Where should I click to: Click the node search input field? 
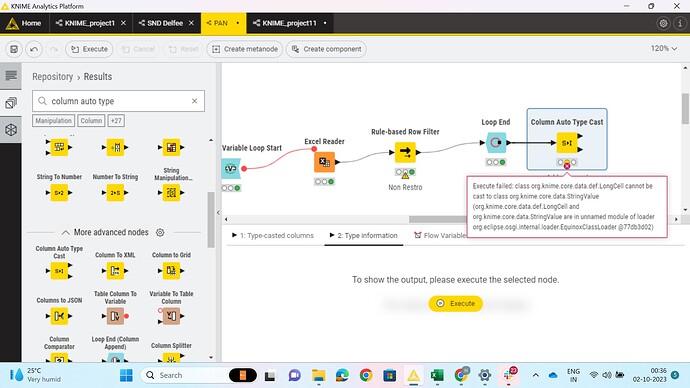(x=118, y=101)
